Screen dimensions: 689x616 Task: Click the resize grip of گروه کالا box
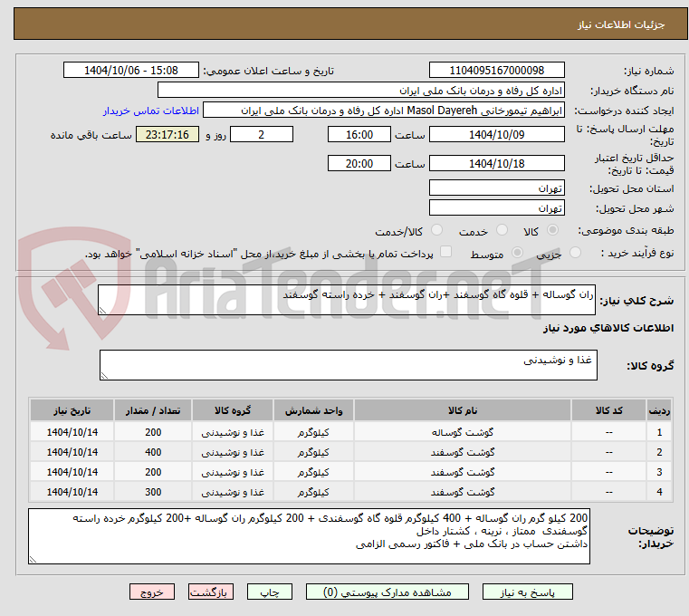105,376
